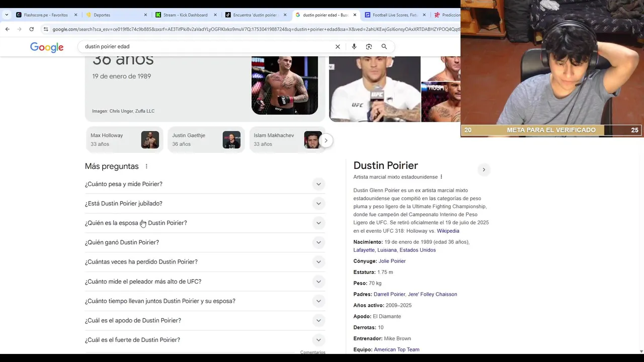The height and width of the screenshot is (362, 644).
Task: Select the Justin Gaethje related person card
Action: click(x=206, y=140)
